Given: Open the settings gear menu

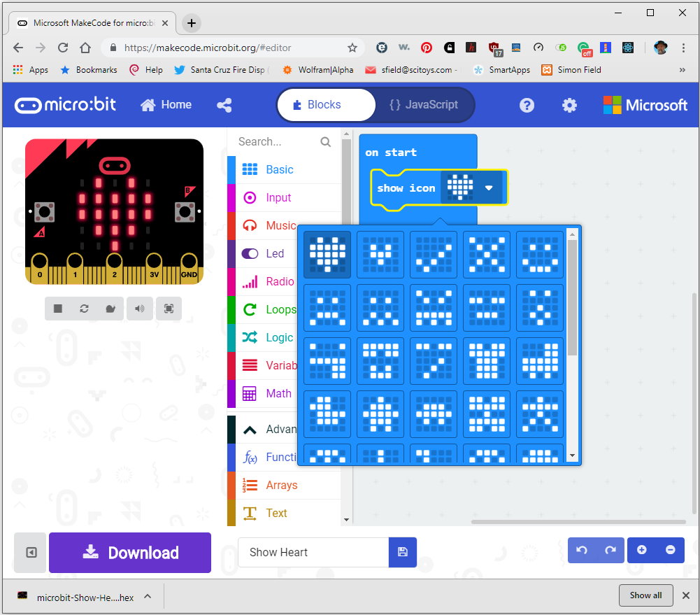Looking at the screenshot, I should pyautogui.click(x=569, y=105).
